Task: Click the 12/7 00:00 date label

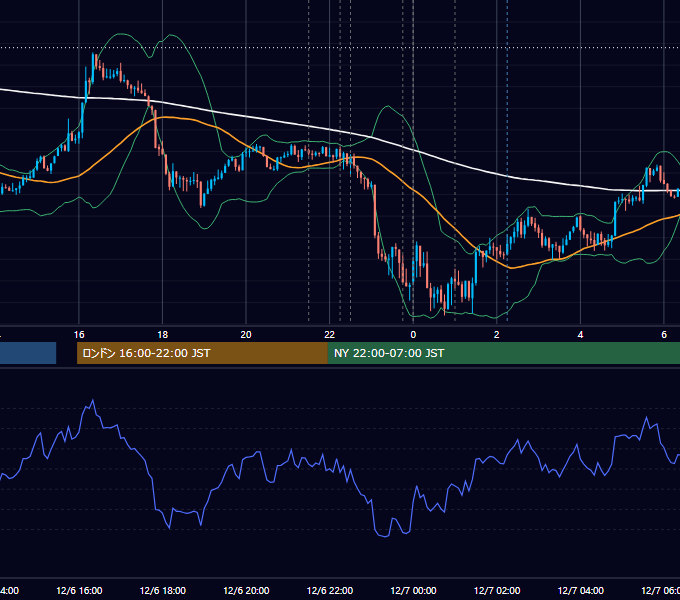Action: tap(413, 590)
